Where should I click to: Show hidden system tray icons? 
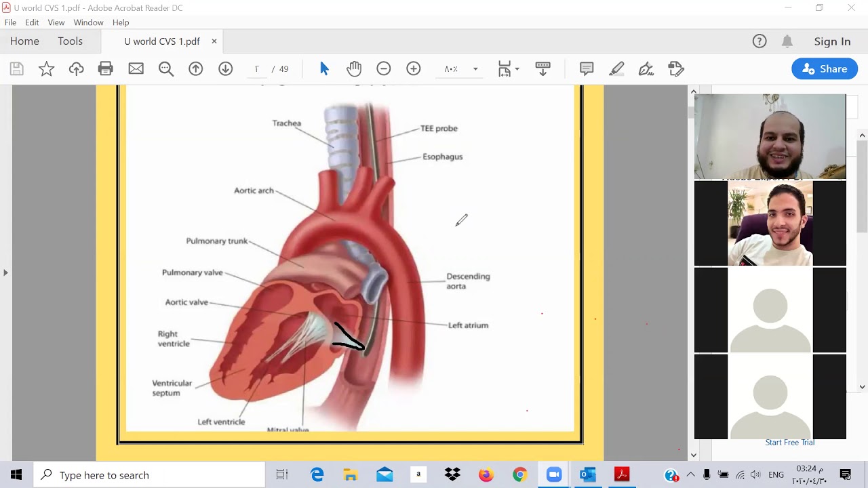click(690, 475)
